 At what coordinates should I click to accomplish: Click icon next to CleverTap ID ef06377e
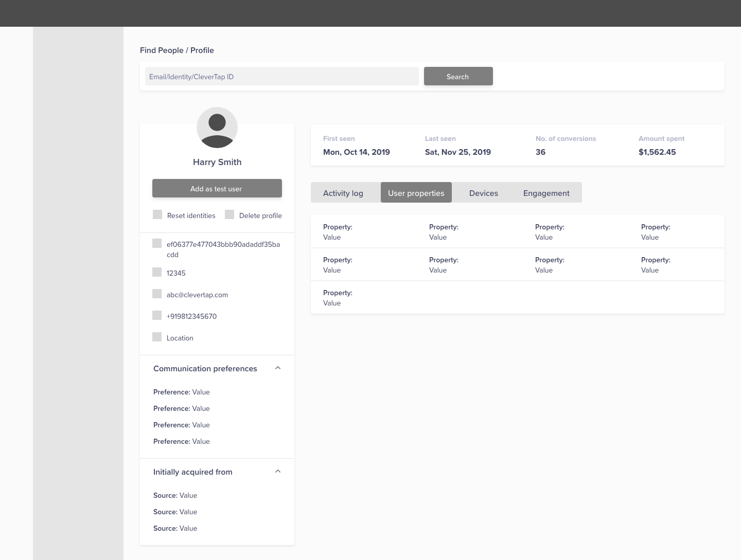click(157, 243)
